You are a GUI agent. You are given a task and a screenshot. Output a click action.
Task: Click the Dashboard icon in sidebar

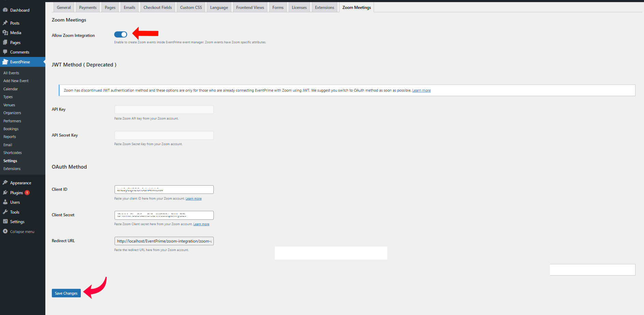(x=5, y=10)
